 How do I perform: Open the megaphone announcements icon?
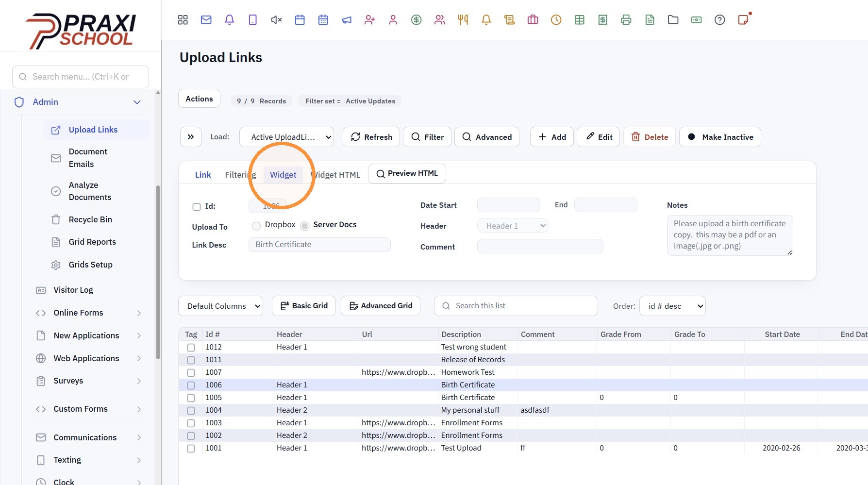[x=347, y=20]
